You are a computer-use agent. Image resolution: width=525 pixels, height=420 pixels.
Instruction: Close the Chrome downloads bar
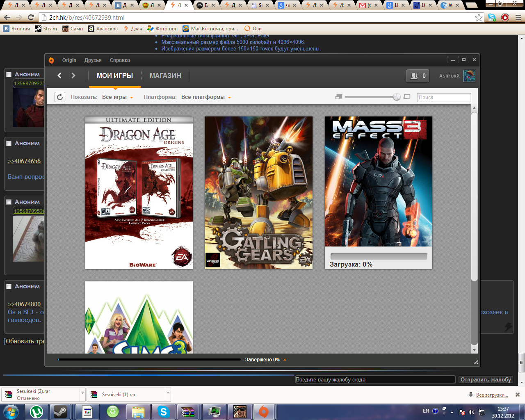point(518,395)
